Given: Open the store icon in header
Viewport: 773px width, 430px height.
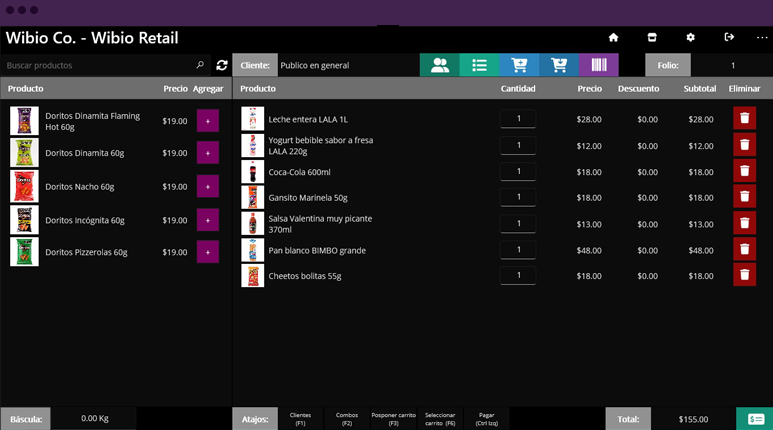Looking at the screenshot, I should point(652,37).
